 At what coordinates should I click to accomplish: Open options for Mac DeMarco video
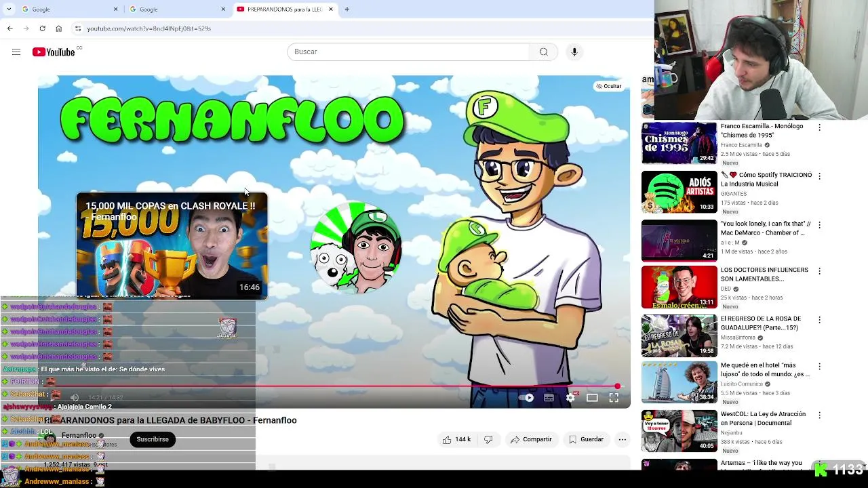coord(819,225)
